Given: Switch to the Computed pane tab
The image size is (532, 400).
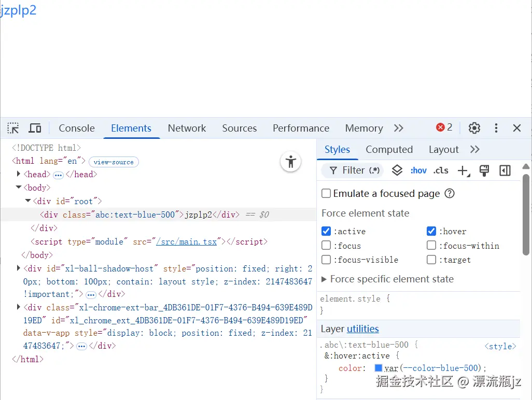Looking at the screenshot, I should coord(389,150).
